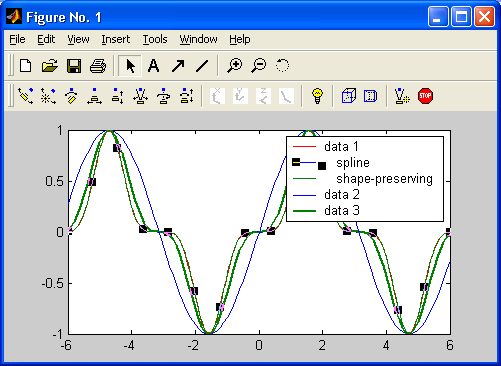Click the camera horizontal move icon with double arrow
The width and height of the screenshot is (501, 366).
[x=94, y=96]
